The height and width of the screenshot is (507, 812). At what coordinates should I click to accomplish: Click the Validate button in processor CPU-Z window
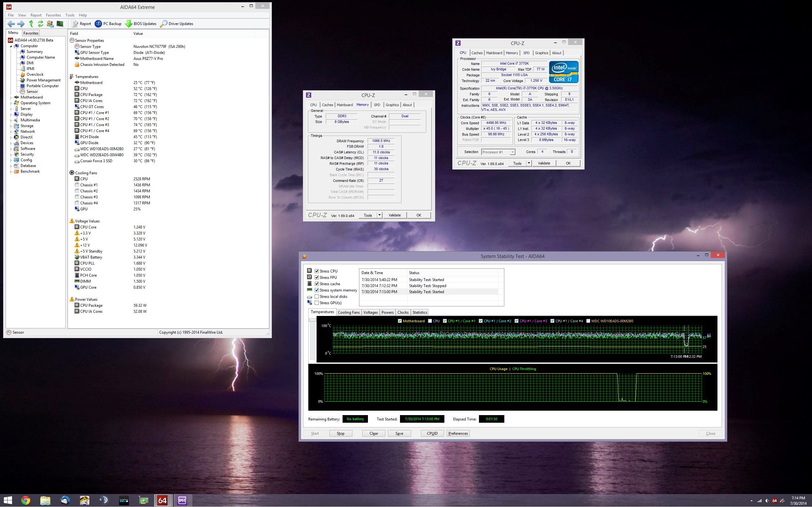(x=544, y=163)
